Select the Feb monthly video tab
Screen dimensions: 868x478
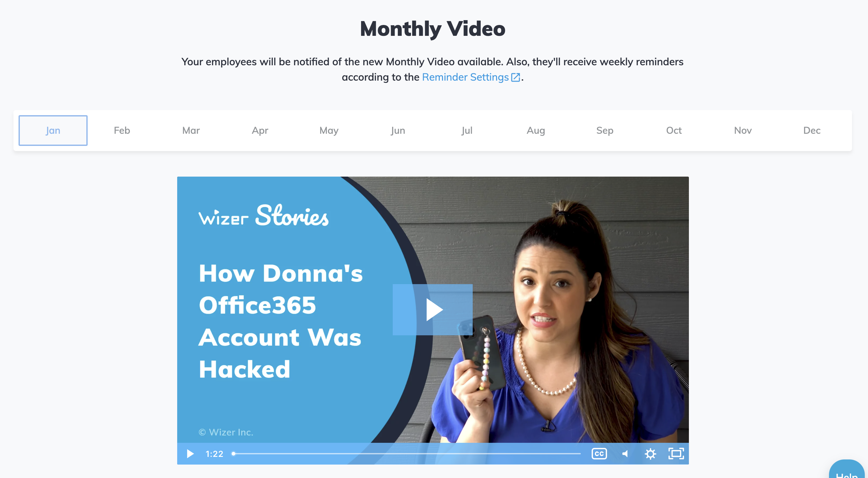pyautogui.click(x=122, y=130)
